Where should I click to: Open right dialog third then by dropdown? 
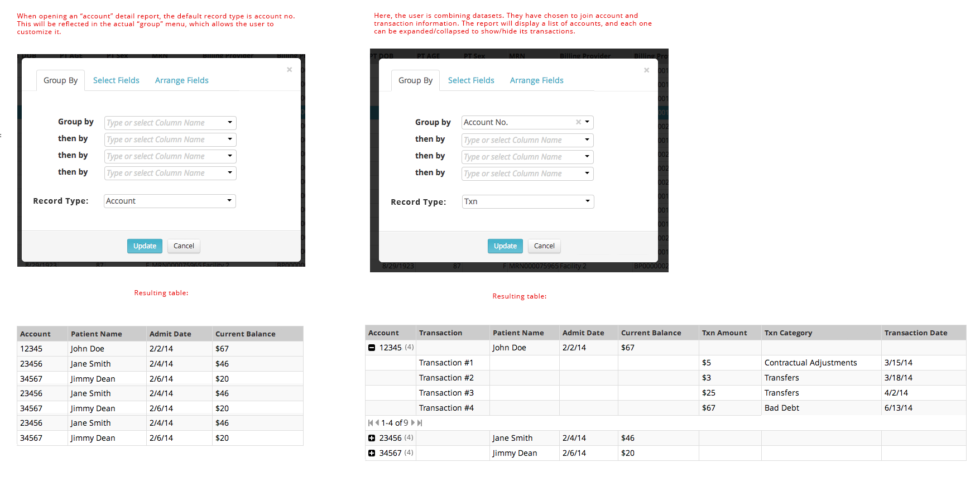pyautogui.click(x=587, y=174)
